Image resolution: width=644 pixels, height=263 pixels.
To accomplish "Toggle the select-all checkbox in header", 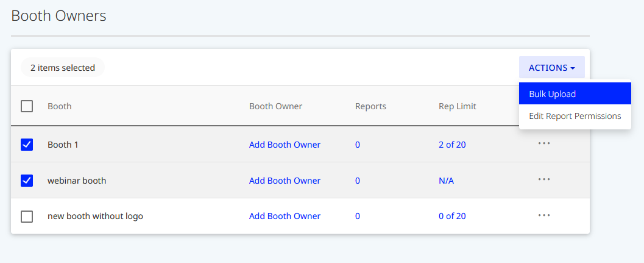I will (x=27, y=106).
